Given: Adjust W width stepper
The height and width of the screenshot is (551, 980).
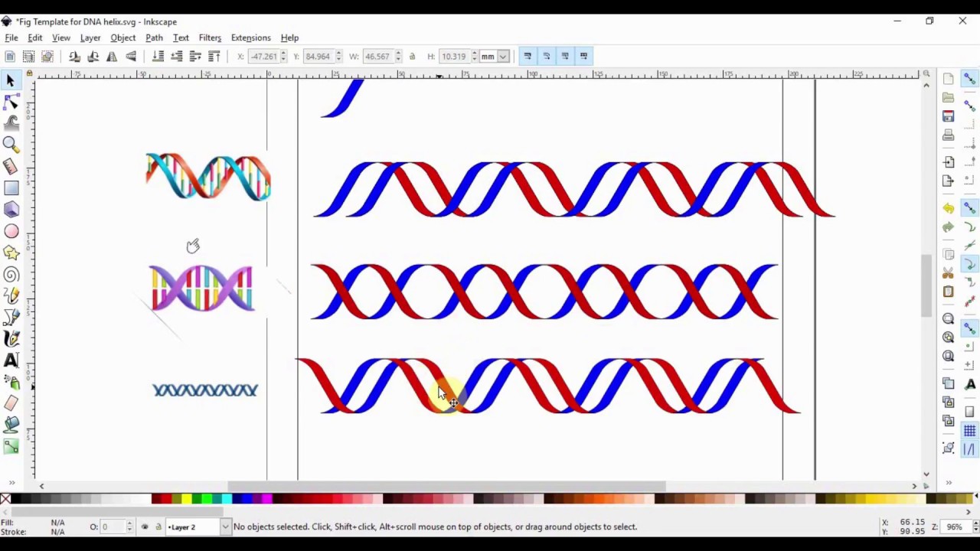Looking at the screenshot, I should pyautogui.click(x=398, y=56).
